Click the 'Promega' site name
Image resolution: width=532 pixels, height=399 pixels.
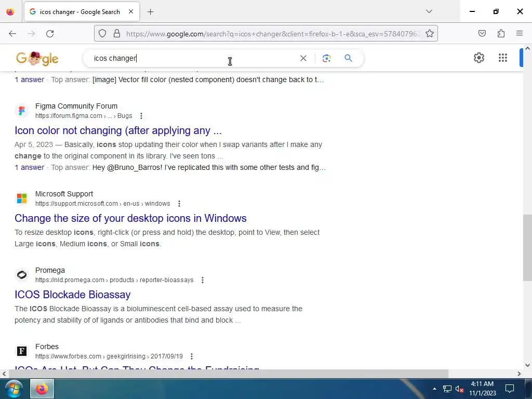pyautogui.click(x=50, y=270)
